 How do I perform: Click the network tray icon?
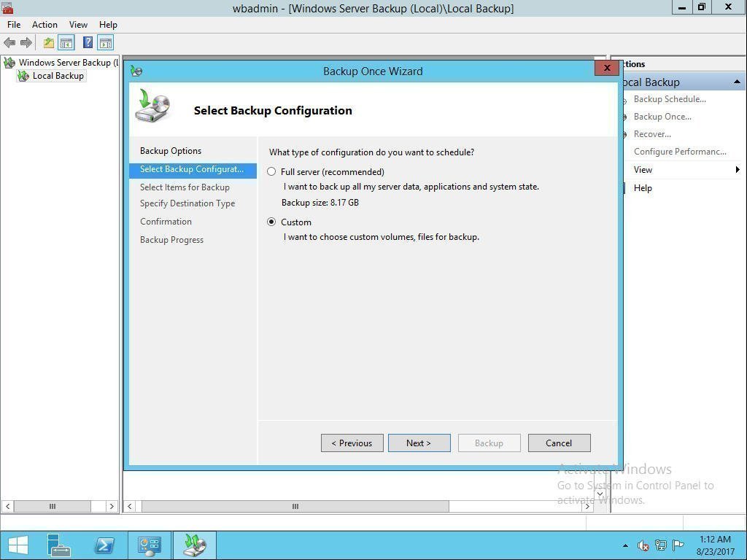pyautogui.click(x=661, y=545)
